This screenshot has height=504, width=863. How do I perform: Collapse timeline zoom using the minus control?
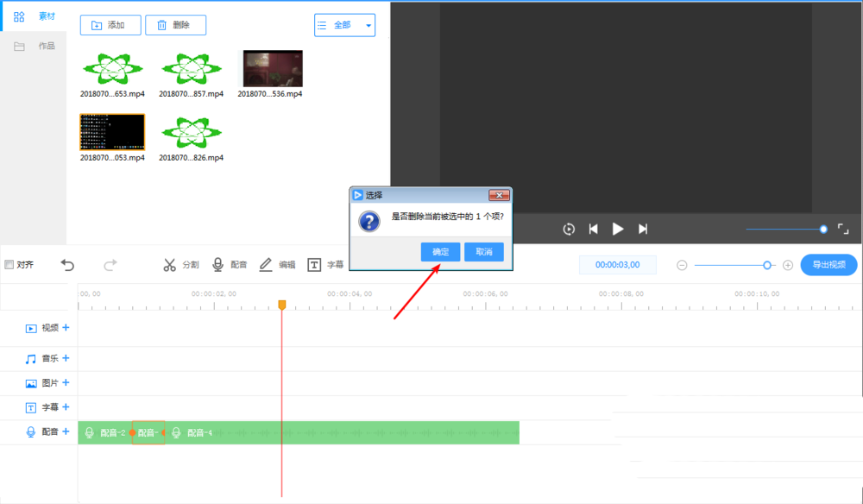(x=683, y=265)
